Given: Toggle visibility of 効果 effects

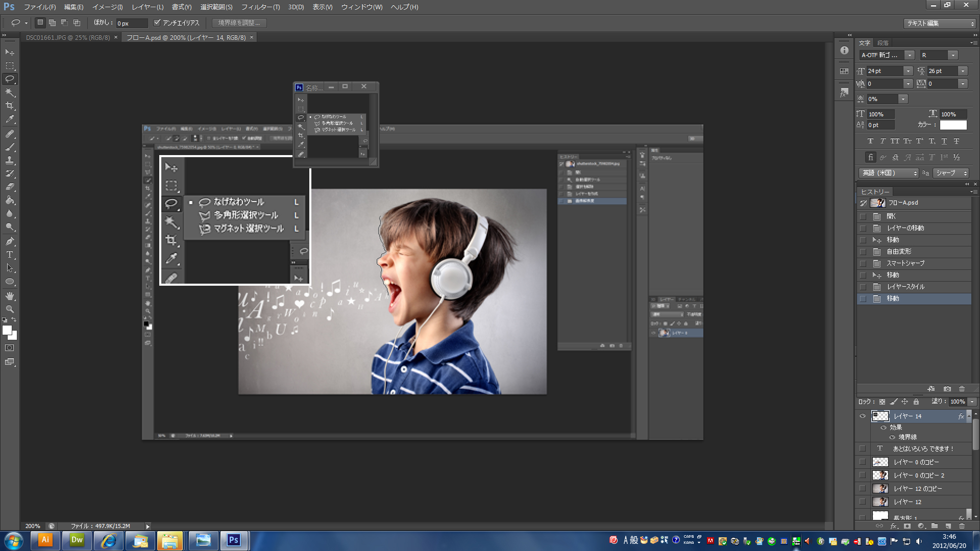Looking at the screenshot, I should click(x=884, y=428).
